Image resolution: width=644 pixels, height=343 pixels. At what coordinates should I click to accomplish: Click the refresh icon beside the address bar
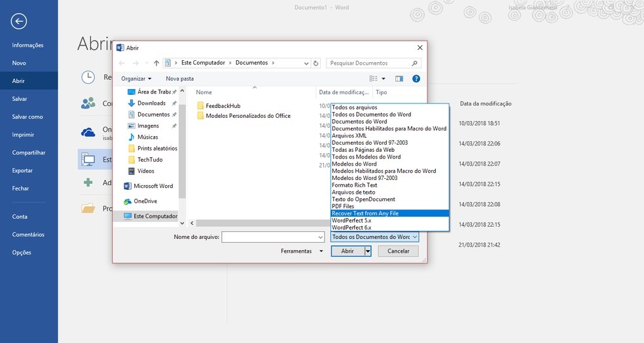click(x=316, y=63)
